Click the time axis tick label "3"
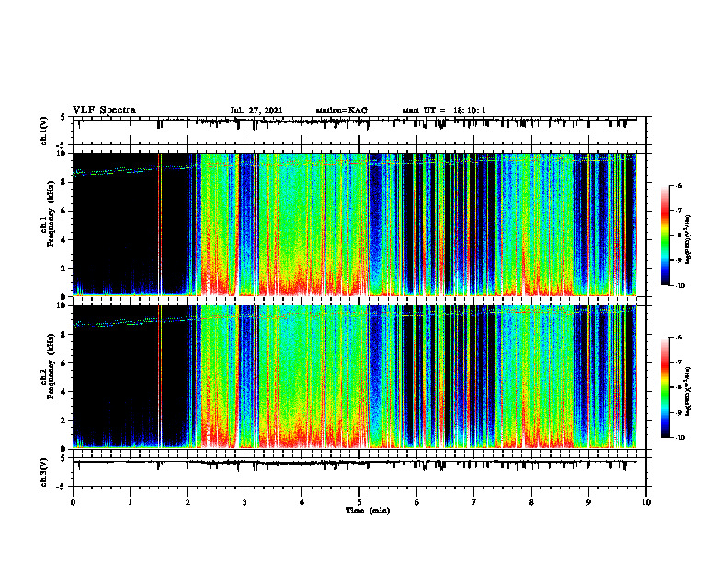Image resolution: width=728 pixels, height=563 pixels. [245, 502]
